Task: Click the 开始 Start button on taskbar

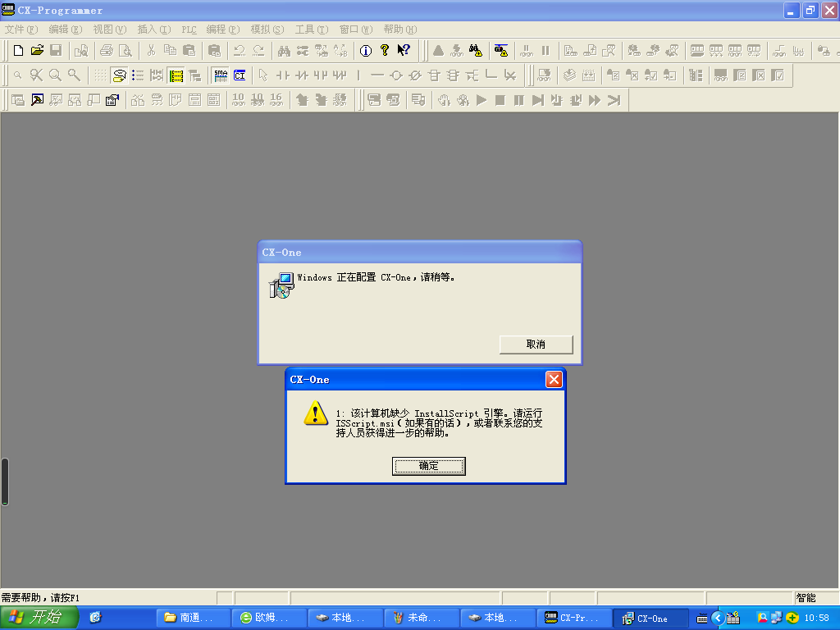Action: point(39,618)
